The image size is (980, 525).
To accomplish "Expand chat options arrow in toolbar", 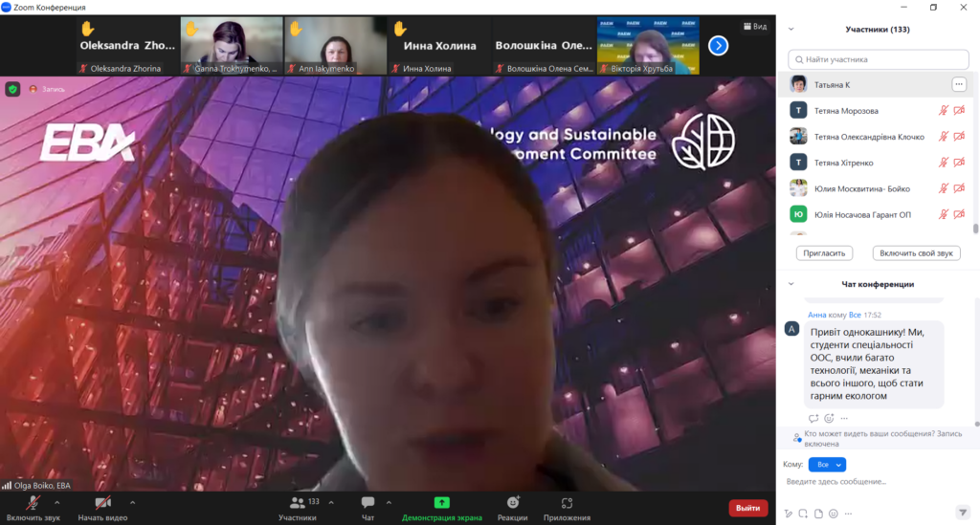I will [x=389, y=502].
